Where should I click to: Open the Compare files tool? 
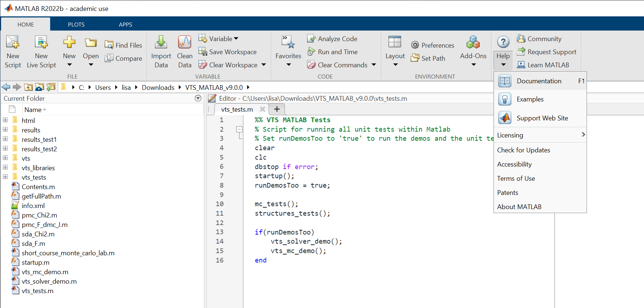point(123,58)
